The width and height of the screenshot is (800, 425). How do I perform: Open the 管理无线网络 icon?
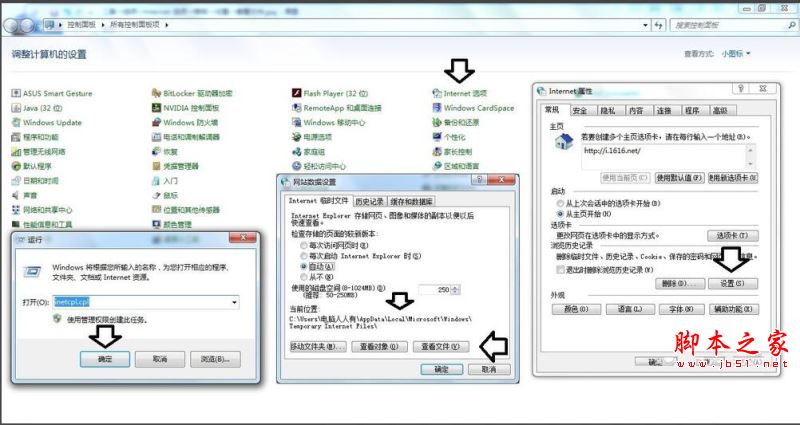[x=16, y=152]
